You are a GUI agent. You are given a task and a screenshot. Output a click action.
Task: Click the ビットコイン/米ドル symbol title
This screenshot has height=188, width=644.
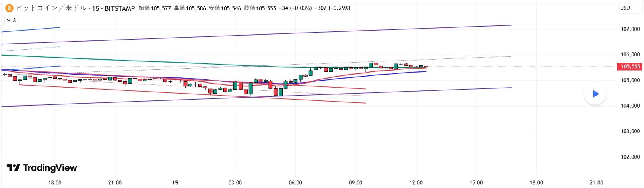click(51, 8)
